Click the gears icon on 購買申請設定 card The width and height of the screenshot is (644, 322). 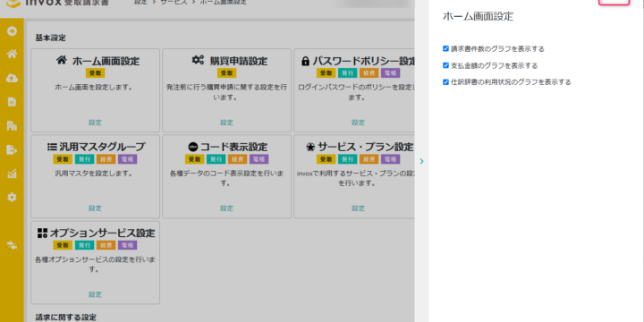[198, 61]
